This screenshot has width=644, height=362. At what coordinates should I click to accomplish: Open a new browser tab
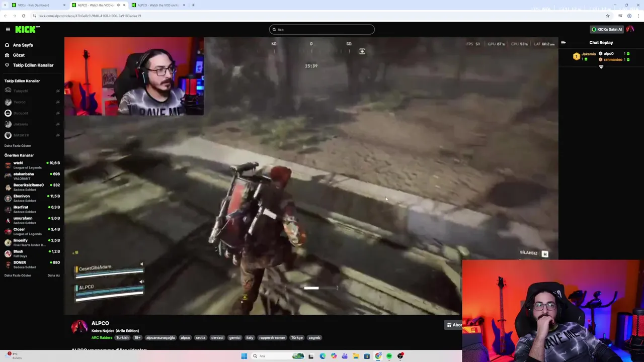(193, 5)
